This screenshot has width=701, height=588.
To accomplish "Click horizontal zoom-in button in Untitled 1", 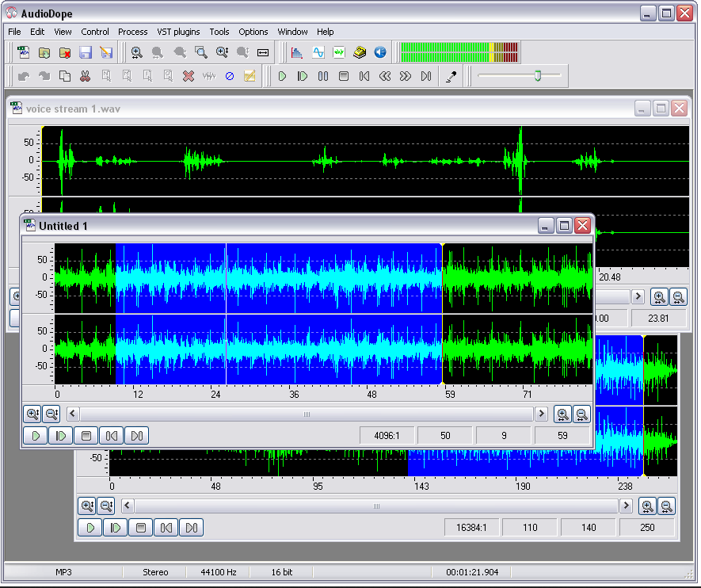I will [562, 414].
